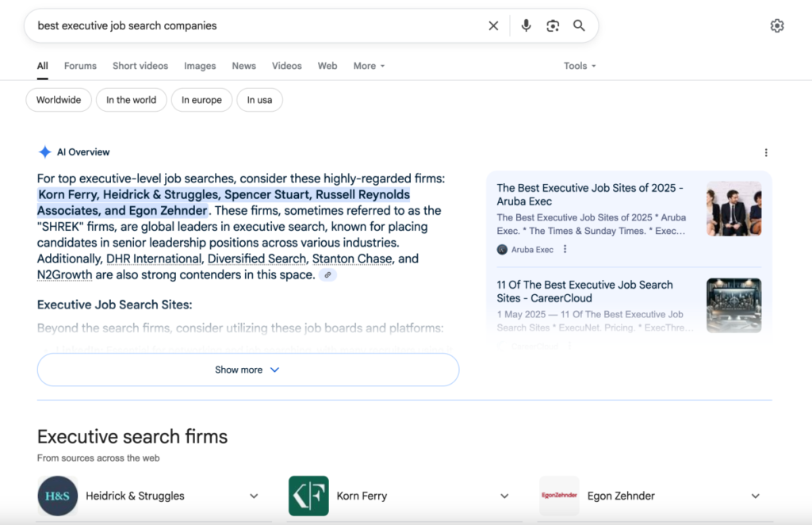This screenshot has width=812, height=525.
Task: Click highlighted text Korn Ferry, Heidrick & Struggles
Action: point(128,194)
